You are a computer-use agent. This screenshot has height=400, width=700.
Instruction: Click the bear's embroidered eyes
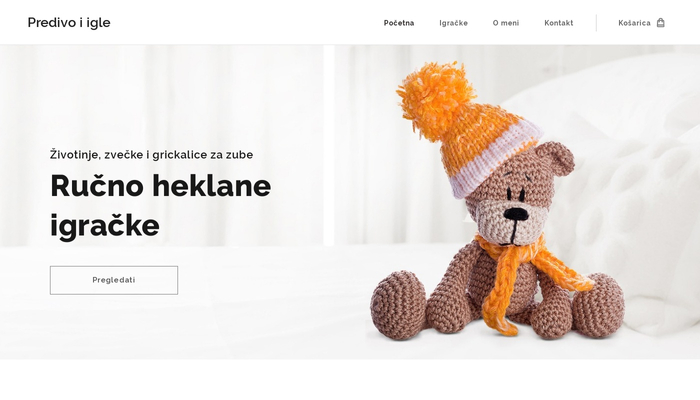(x=515, y=194)
